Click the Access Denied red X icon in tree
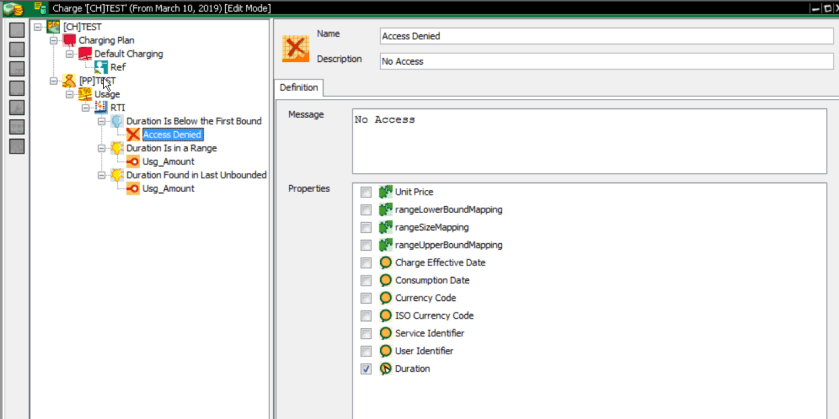This screenshot has width=839, height=419. 133,134
